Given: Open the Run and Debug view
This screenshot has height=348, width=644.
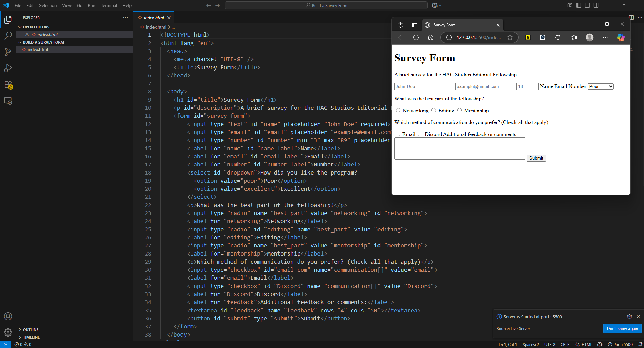Looking at the screenshot, I should [8, 68].
